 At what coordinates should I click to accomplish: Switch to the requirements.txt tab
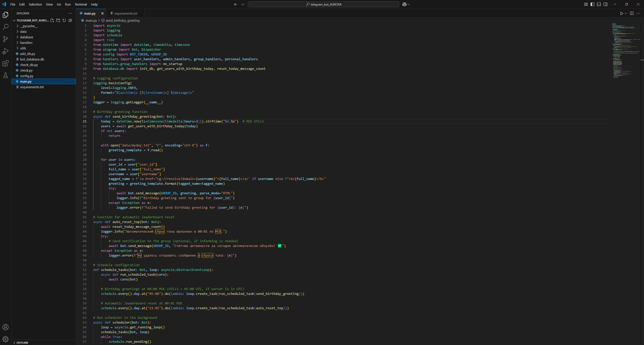tap(125, 13)
